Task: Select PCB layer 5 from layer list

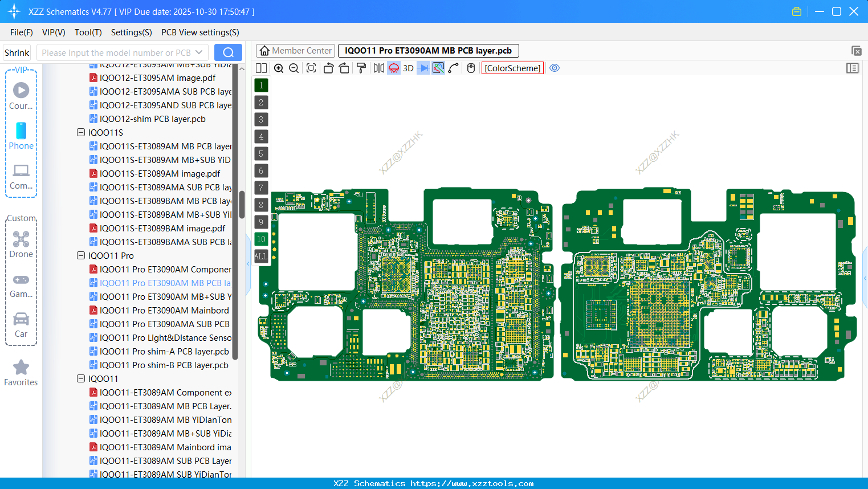Action: point(261,153)
